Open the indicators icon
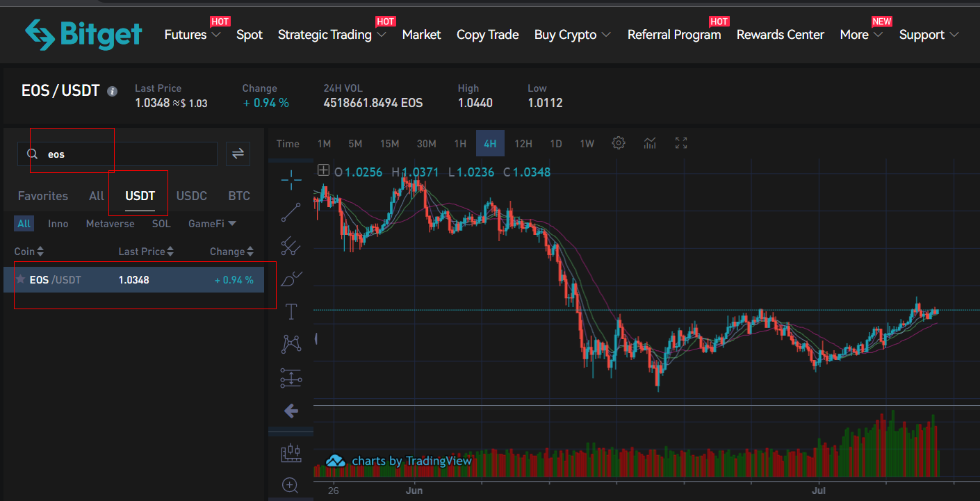The height and width of the screenshot is (501, 980). [x=650, y=143]
